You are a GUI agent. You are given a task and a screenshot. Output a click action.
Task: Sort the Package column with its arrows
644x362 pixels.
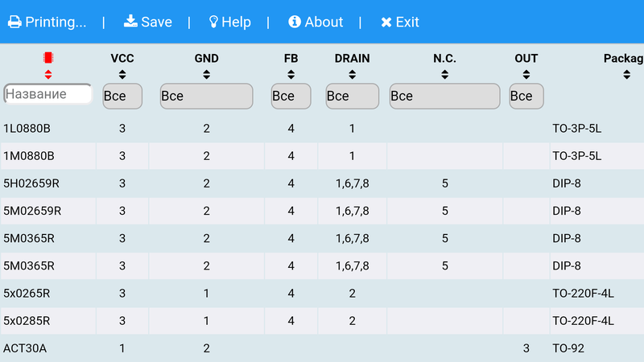coord(626,75)
